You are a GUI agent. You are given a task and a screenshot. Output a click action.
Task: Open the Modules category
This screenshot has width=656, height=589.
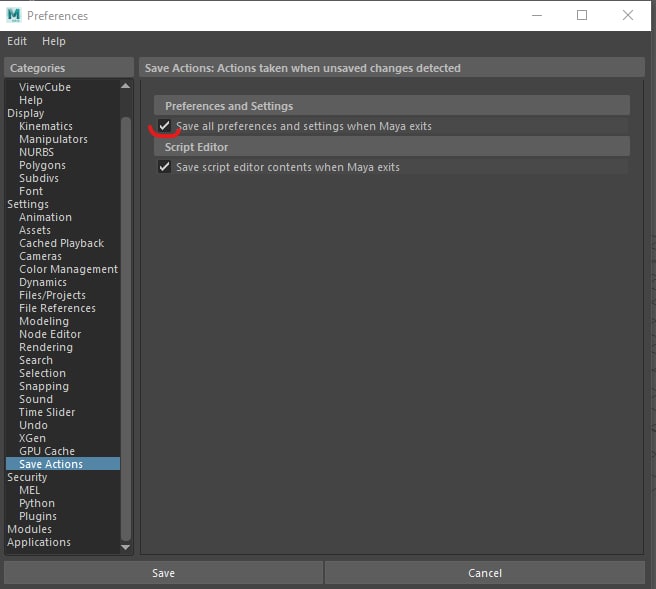coord(29,529)
